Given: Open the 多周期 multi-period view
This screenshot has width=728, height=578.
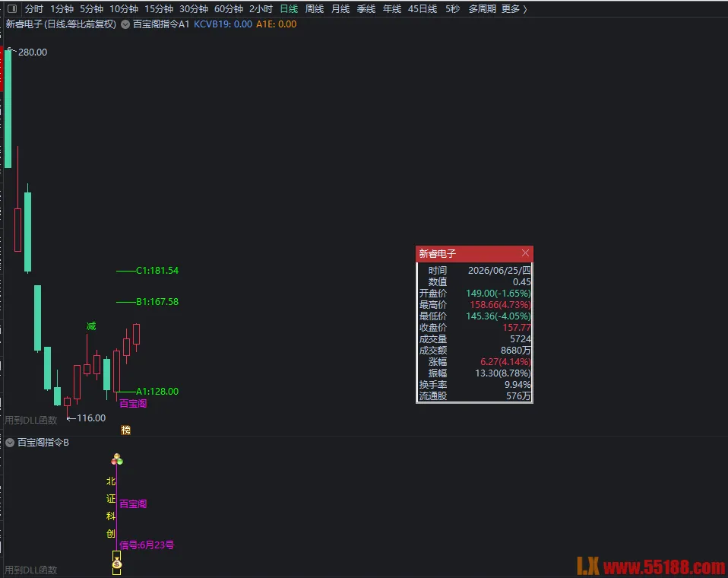Looking at the screenshot, I should pyautogui.click(x=482, y=9).
